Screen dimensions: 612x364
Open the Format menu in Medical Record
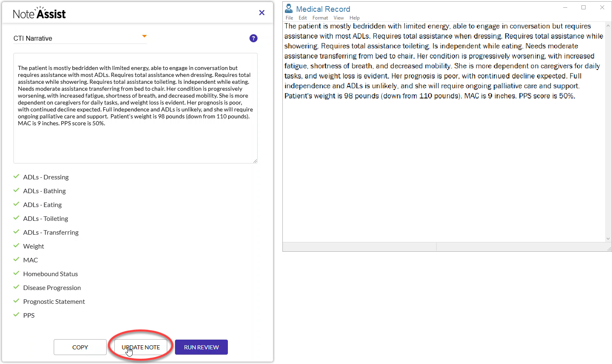pos(320,17)
